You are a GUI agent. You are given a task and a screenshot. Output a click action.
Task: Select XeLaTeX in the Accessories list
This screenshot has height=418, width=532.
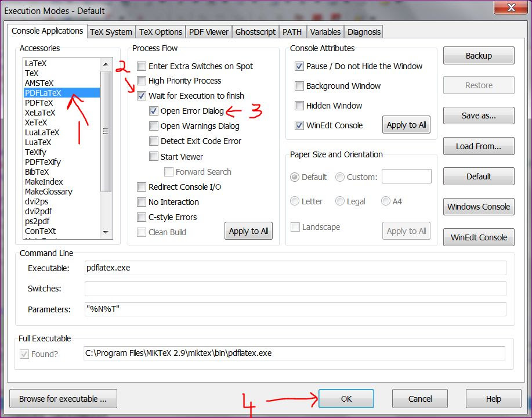[61, 113]
